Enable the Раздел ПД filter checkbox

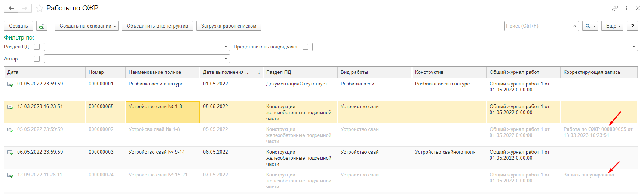coord(37,47)
